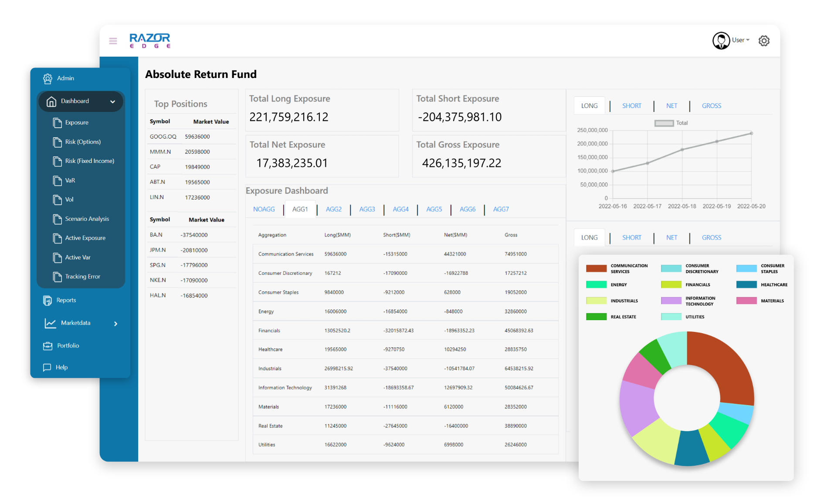Switch to the AGG2 tab
Image resolution: width=824 pixels, height=504 pixels.
point(333,210)
